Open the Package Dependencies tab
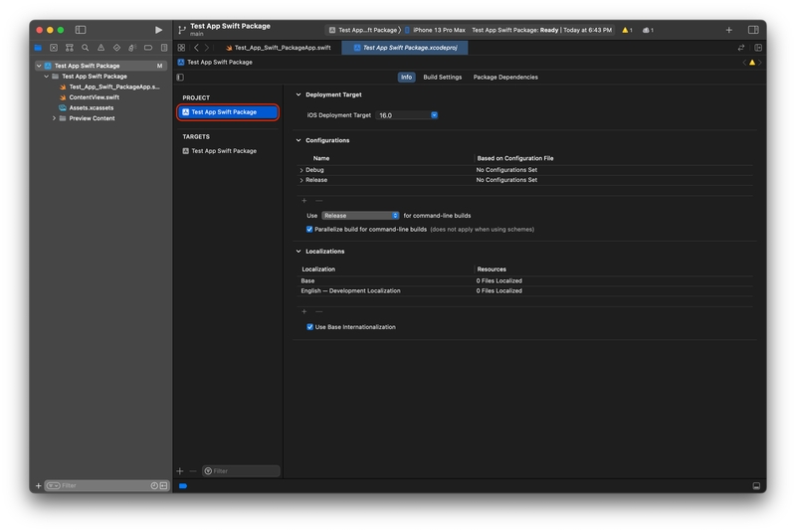 pos(505,77)
